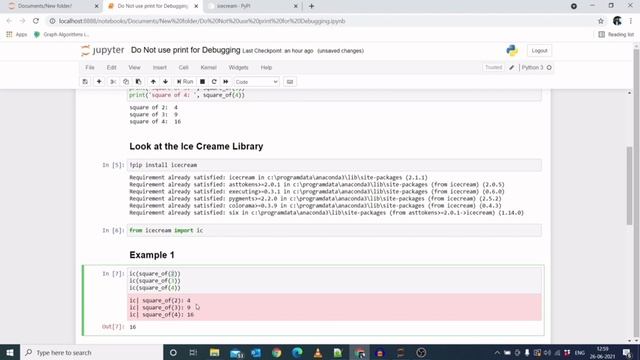Click the Python 3 kernel status circle

pyautogui.click(x=549, y=68)
